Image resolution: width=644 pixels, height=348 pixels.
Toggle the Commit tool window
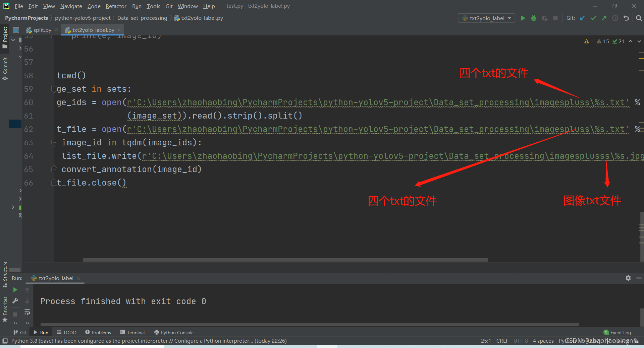pyautogui.click(x=5, y=69)
